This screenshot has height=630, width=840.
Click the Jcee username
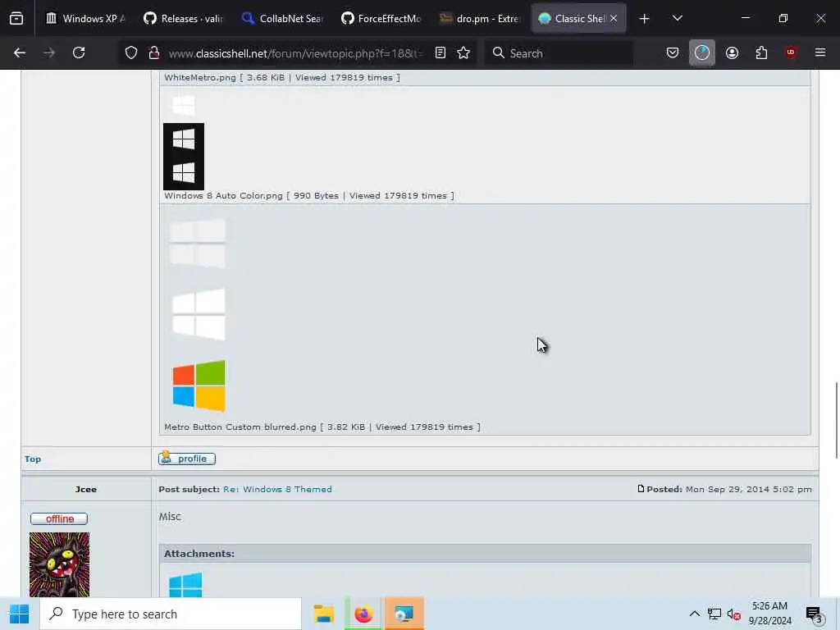point(85,489)
